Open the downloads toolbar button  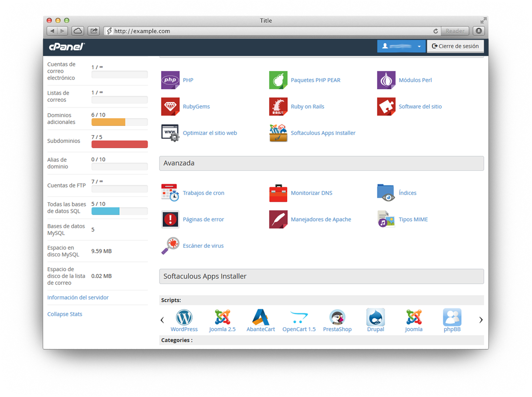[478, 31]
